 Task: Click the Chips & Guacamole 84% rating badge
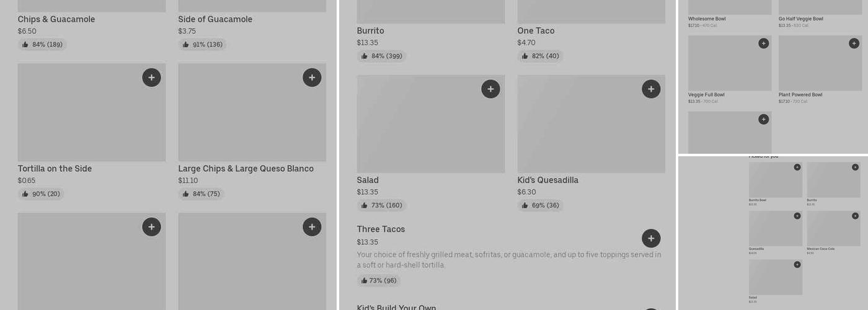pos(42,45)
